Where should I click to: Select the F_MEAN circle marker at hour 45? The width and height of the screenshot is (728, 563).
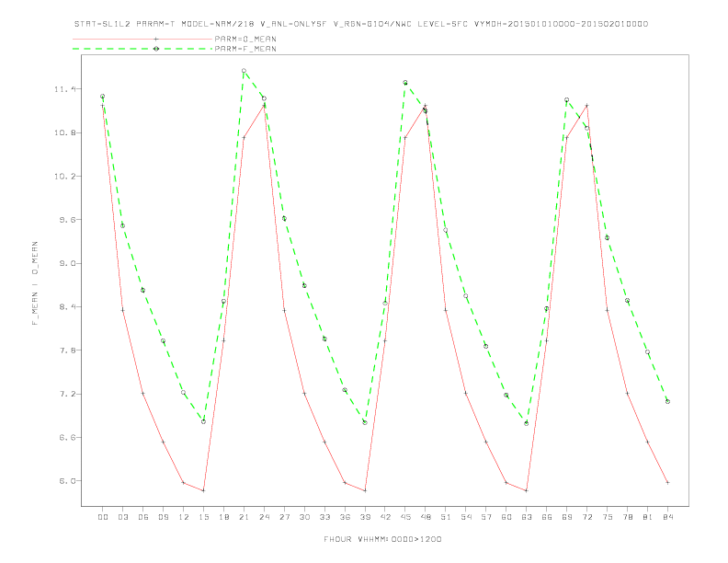pos(405,82)
